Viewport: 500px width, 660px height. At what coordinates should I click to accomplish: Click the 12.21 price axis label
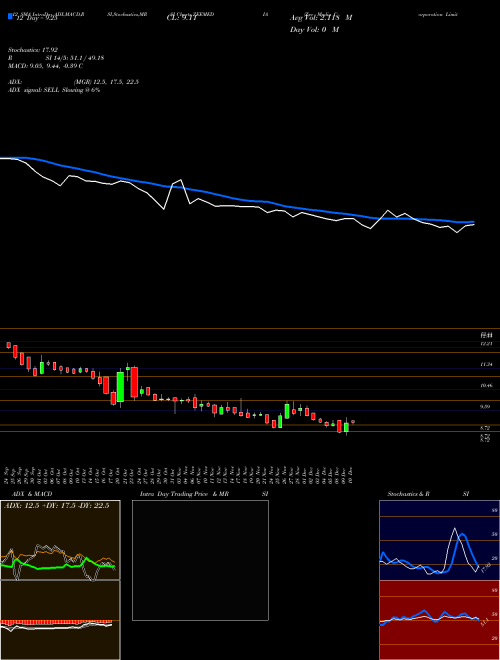486,344
